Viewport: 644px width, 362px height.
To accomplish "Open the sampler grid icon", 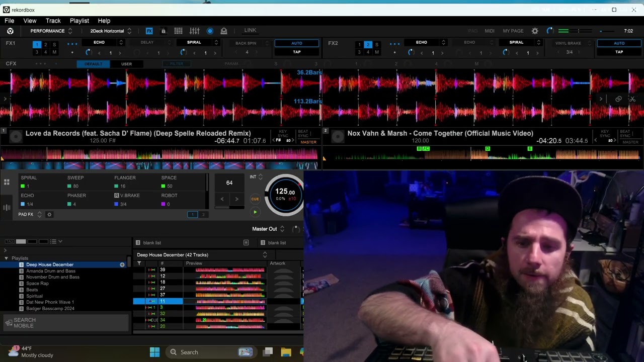I will click(178, 31).
